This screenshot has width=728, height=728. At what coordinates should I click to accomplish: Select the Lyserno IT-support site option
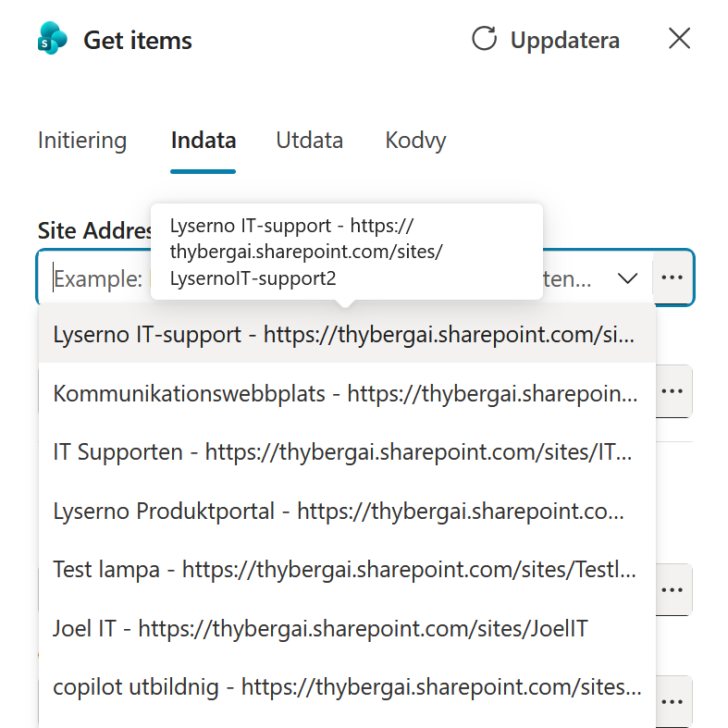click(347, 334)
